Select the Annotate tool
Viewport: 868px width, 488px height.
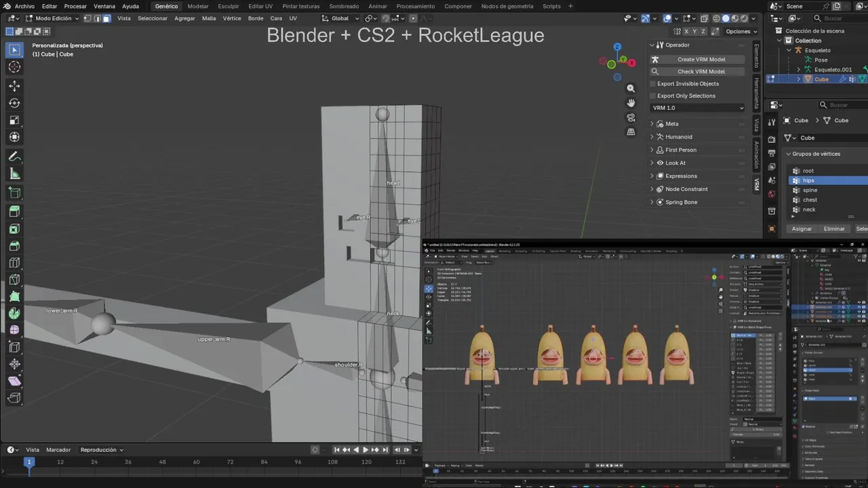[14, 157]
